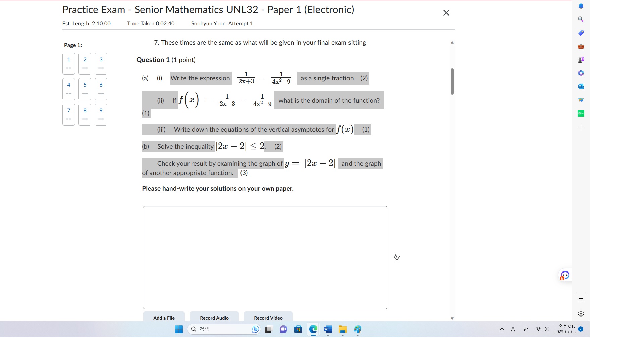Open Microsoft Store from the taskbar
Viewport: 644px width, 362px height.
click(x=298, y=330)
